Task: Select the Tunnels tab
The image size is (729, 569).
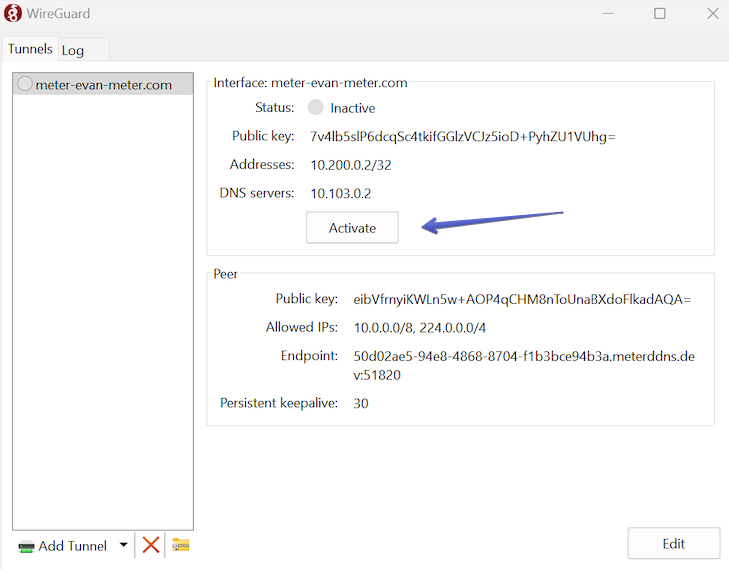Action: pos(30,49)
